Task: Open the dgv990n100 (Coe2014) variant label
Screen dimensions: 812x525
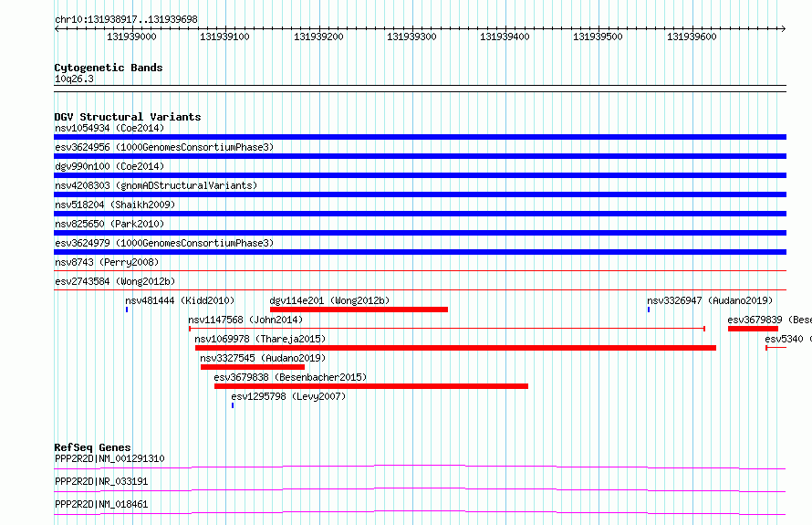Action: pos(109,166)
